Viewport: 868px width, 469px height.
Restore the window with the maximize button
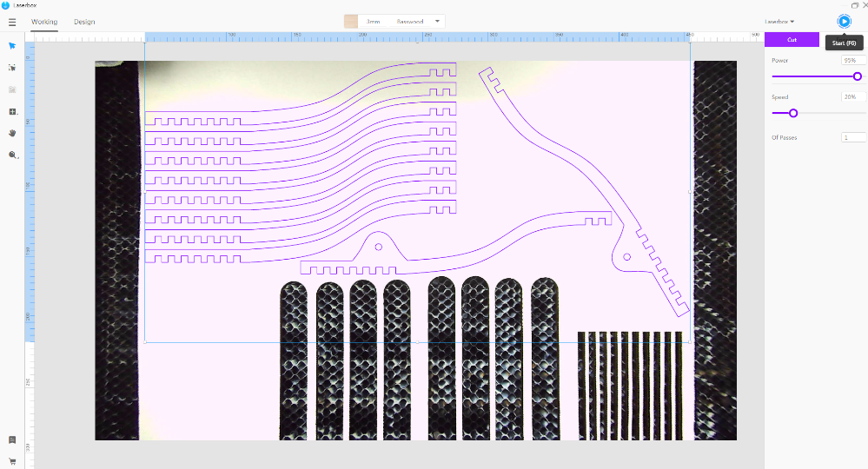(x=854, y=5)
